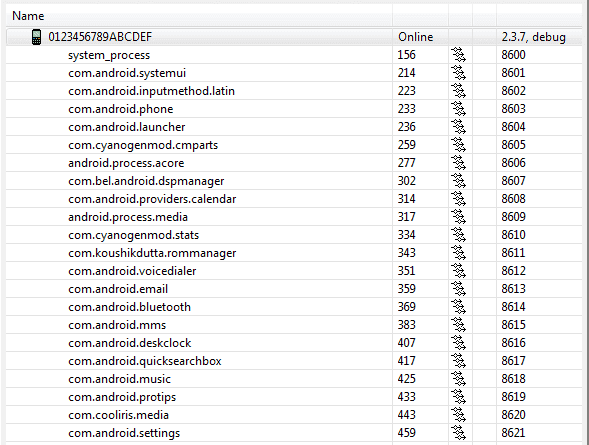589x445 pixels.
Task: Select the com.android.mms process
Action: [x=117, y=325]
